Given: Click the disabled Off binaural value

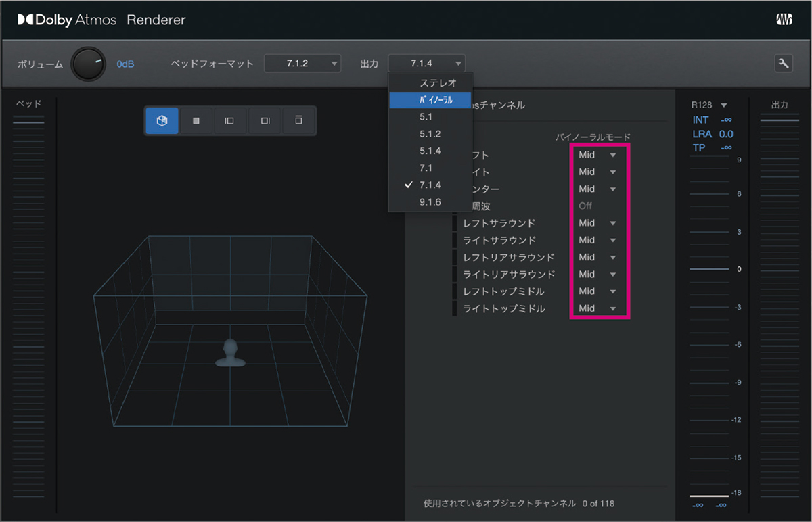Looking at the screenshot, I should tap(586, 206).
